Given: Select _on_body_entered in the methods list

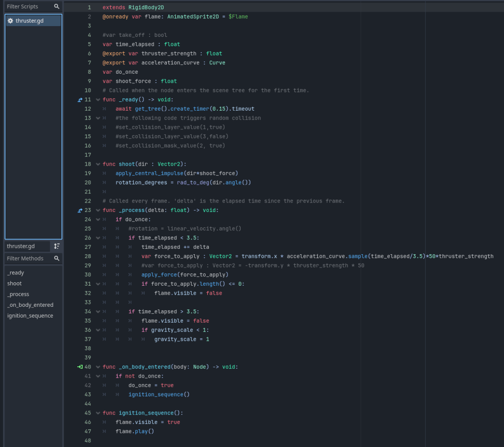Looking at the screenshot, I should [30, 305].
